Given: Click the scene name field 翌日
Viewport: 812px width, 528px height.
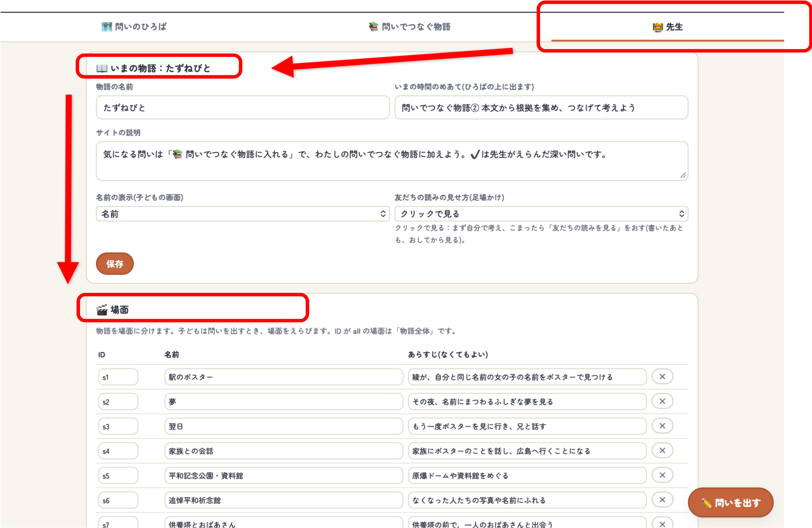Looking at the screenshot, I should point(283,426).
